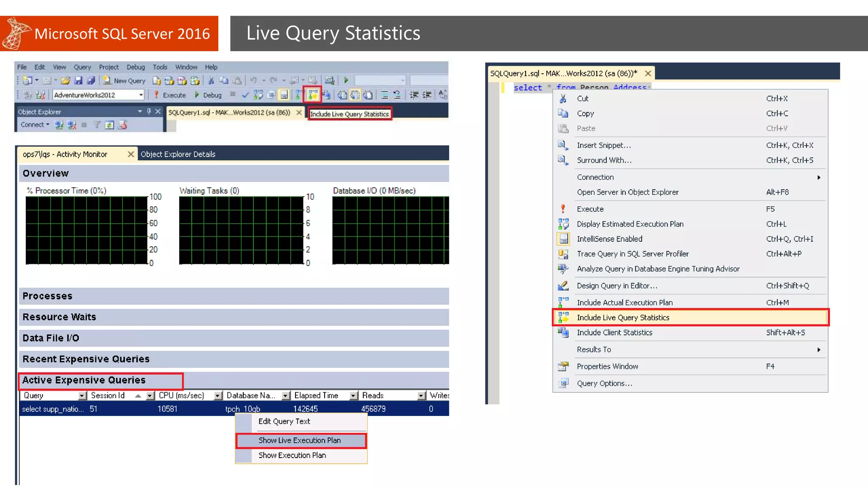Viewport: 868px width, 488px height.
Task: Click the Results to Text toolbar icon
Action: click(342, 95)
